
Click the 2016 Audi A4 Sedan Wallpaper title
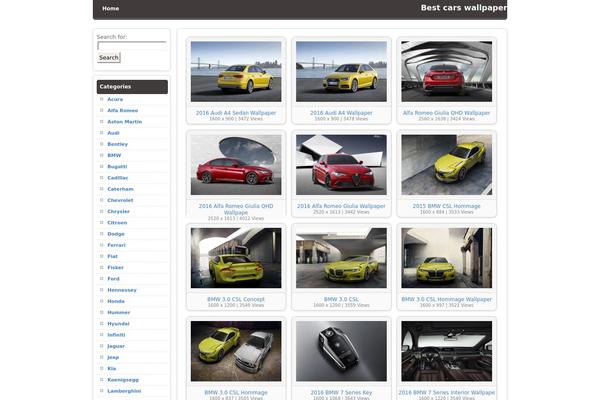point(236,113)
